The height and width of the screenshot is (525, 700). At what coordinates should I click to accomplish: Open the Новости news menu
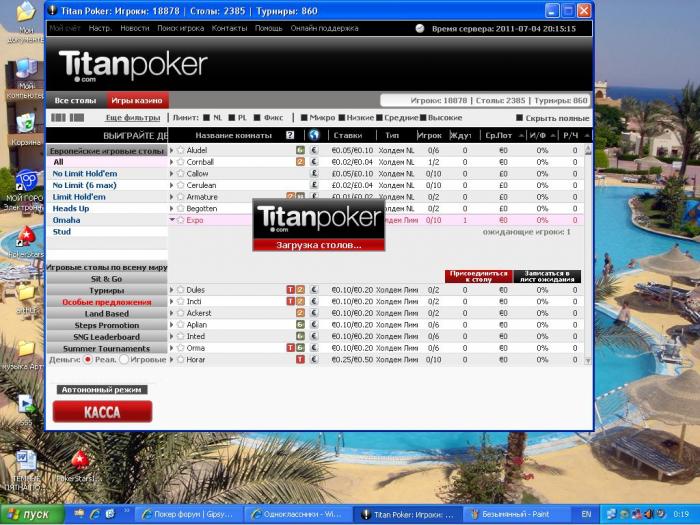[135, 28]
